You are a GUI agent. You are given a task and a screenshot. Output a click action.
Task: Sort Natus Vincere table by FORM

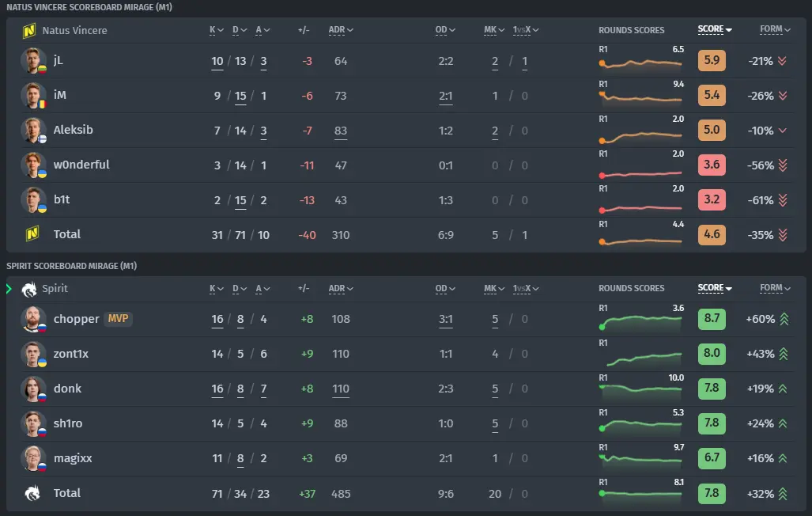pos(775,29)
